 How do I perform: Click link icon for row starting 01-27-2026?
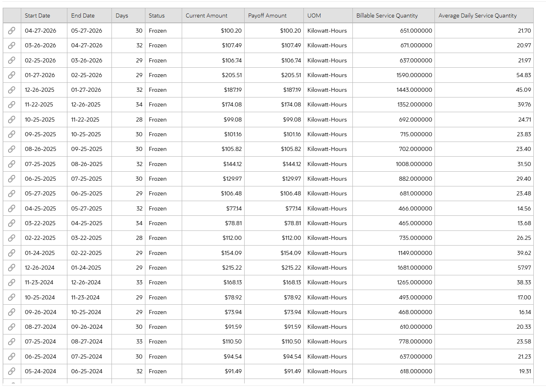pyautogui.click(x=12, y=75)
